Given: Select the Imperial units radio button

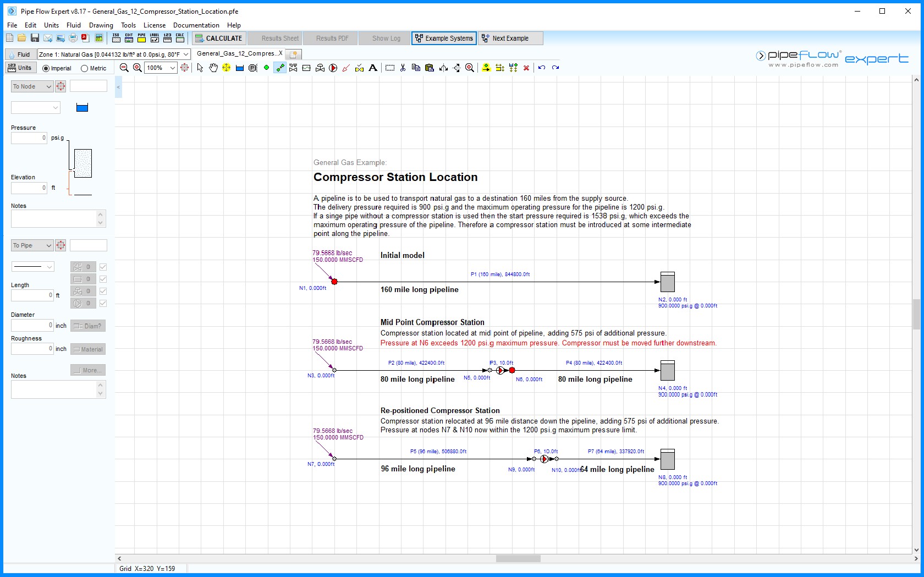Looking at the screenshot, I should [x=46, y=69].
